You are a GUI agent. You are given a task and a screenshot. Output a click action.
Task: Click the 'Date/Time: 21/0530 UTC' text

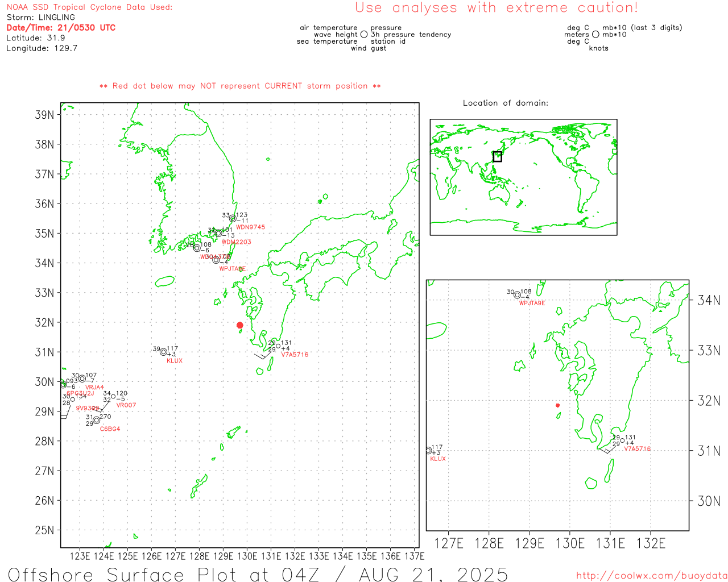click(61, 28)
